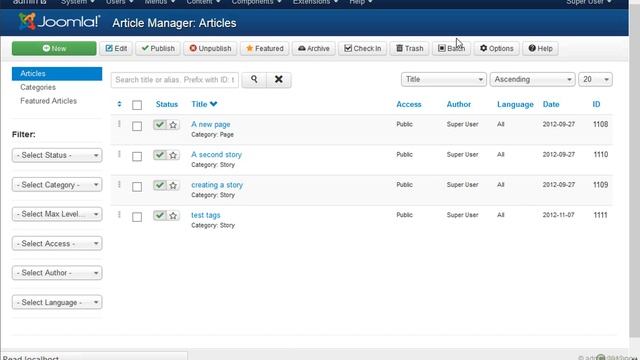Open the Select Author filter dropdown
The width and height of the screenshot is (640, 360).
pyautogui.click(x=57, y=273)
